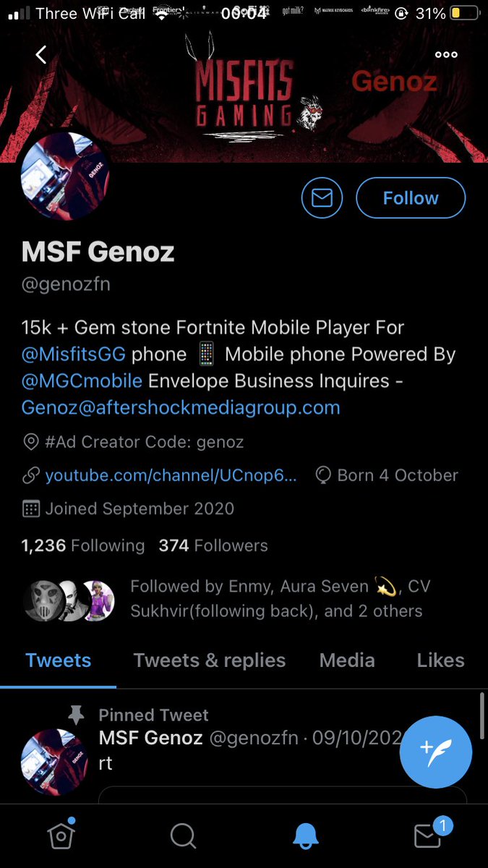Tap the compose tweet feather button

point(436,752)
